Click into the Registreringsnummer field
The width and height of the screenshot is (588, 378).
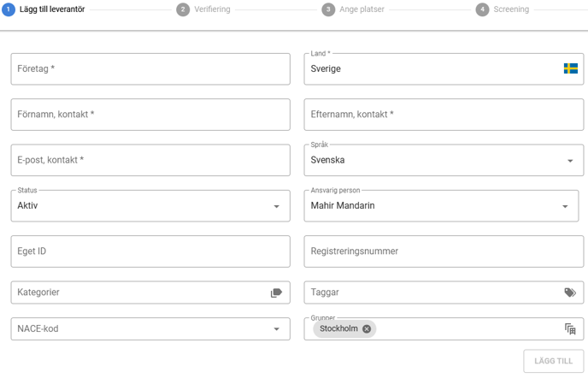443,251
